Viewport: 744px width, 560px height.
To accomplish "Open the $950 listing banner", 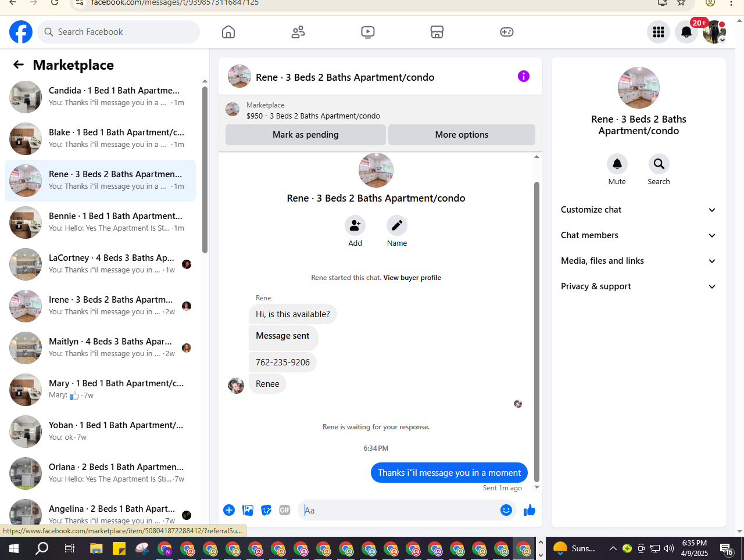I will pos(380,110).
